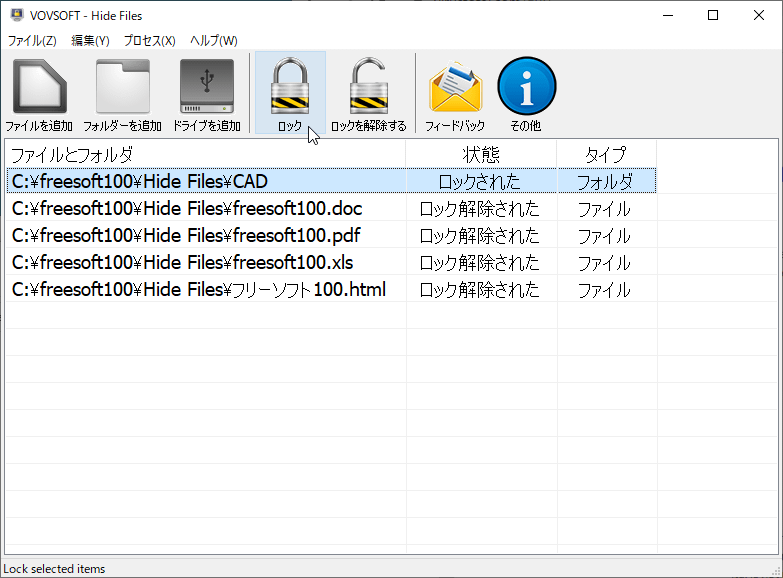Sort by the ファイルとフォルダ column header
Image resolution: width=783 pixels, height=578 pixels.
[x=205, y=154]
